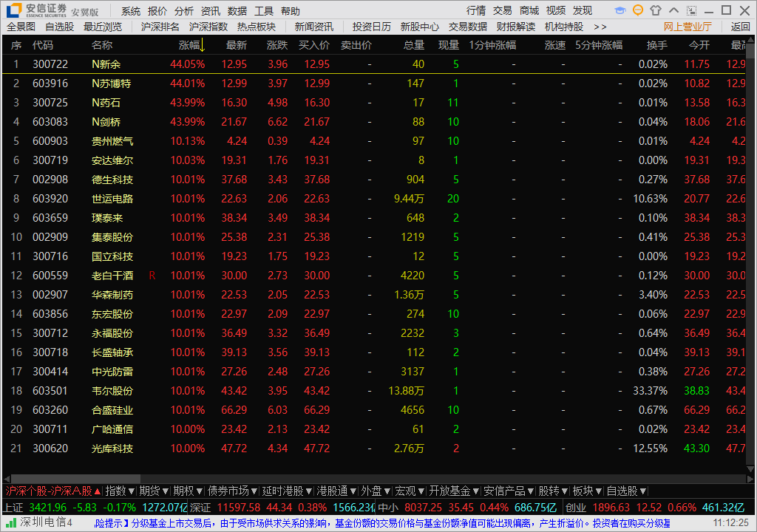The height and width of the screenshot is (532, 757).
Task: Open the 安信产品 dropdown tab
Action: 509,491
